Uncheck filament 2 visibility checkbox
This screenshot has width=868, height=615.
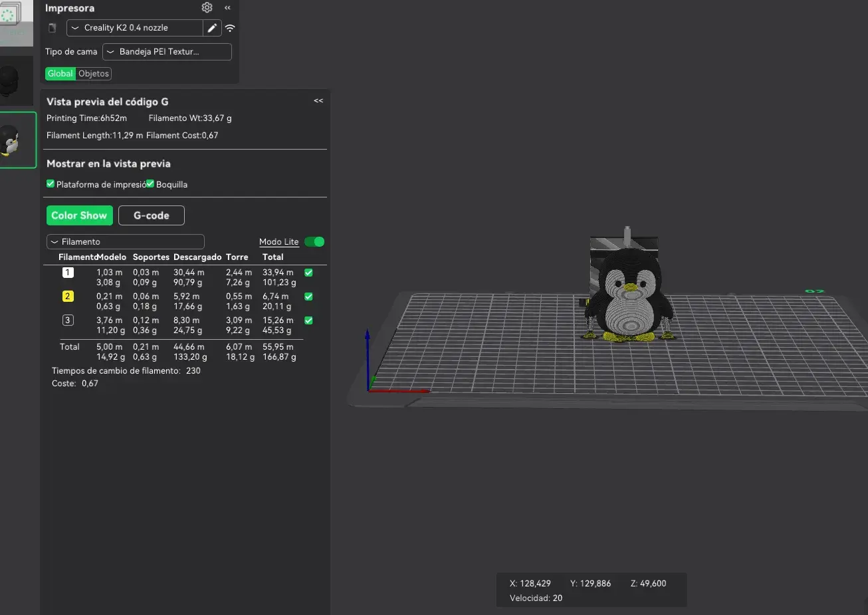point(308,297)
